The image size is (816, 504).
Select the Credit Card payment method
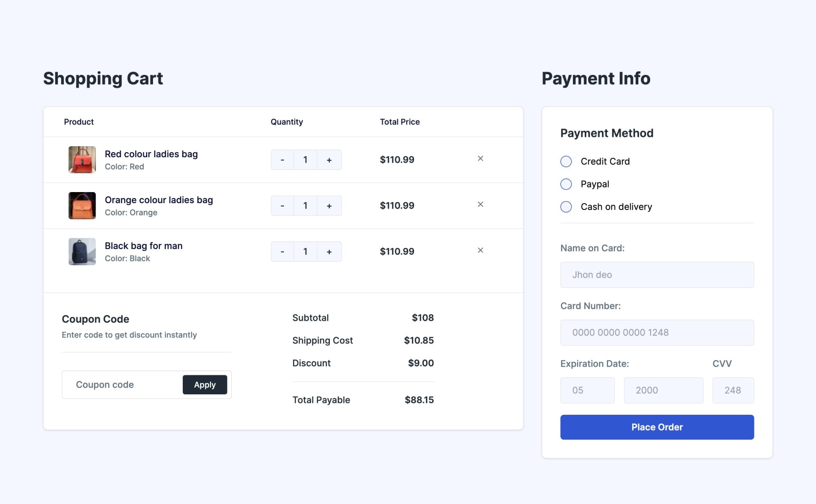(x=565, y=161)
